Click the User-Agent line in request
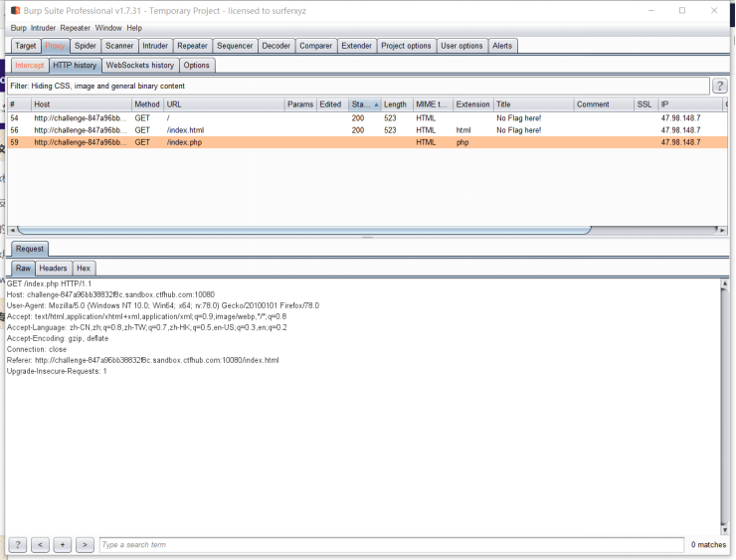The width and height of the screenshot is (736, 560). point(163,305)
